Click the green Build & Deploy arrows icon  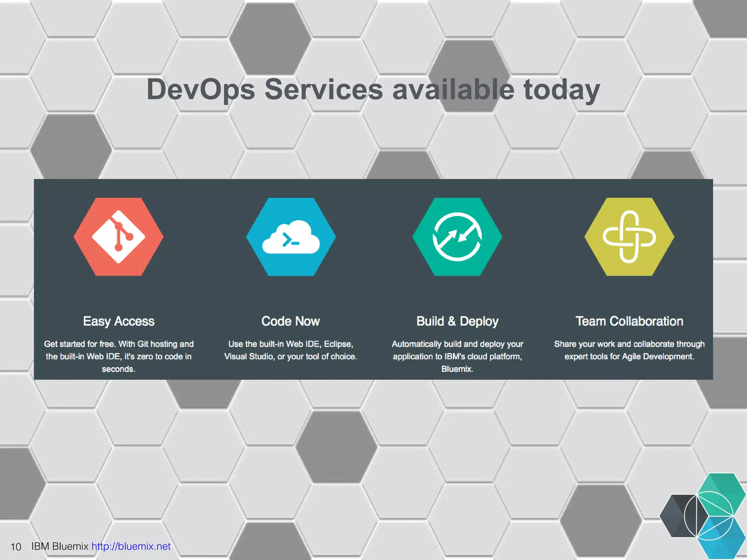[x=457, y=237]
